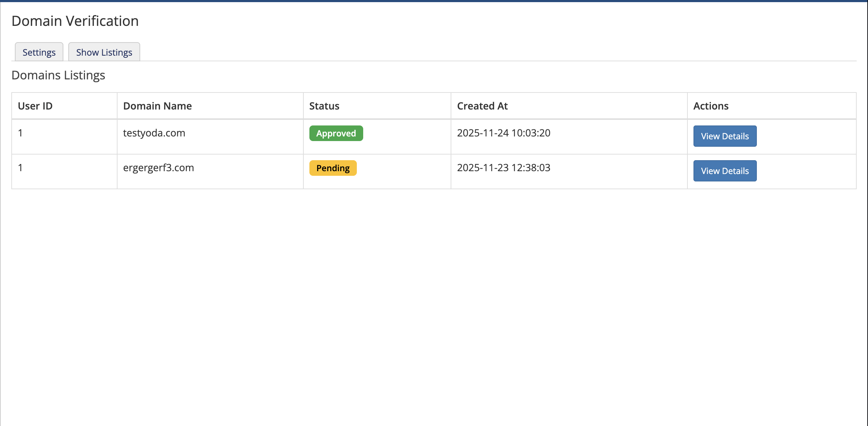Click the Status column header

(324, 106)
